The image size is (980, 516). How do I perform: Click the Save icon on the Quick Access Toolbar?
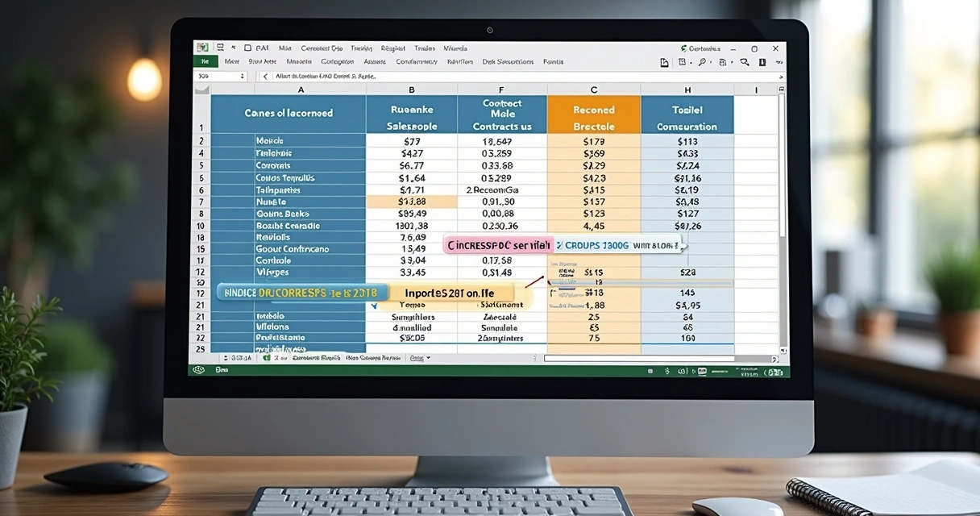(219, 48)
